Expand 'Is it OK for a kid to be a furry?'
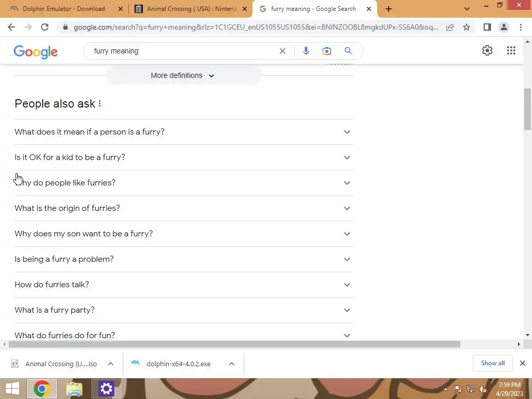532x399 pixels. click(184, 157)
